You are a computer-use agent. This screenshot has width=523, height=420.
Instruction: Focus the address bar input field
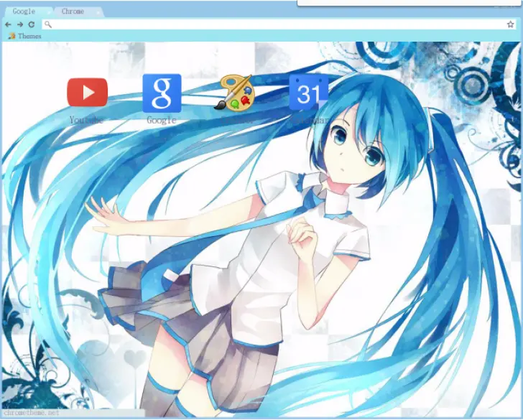point(273,24)
